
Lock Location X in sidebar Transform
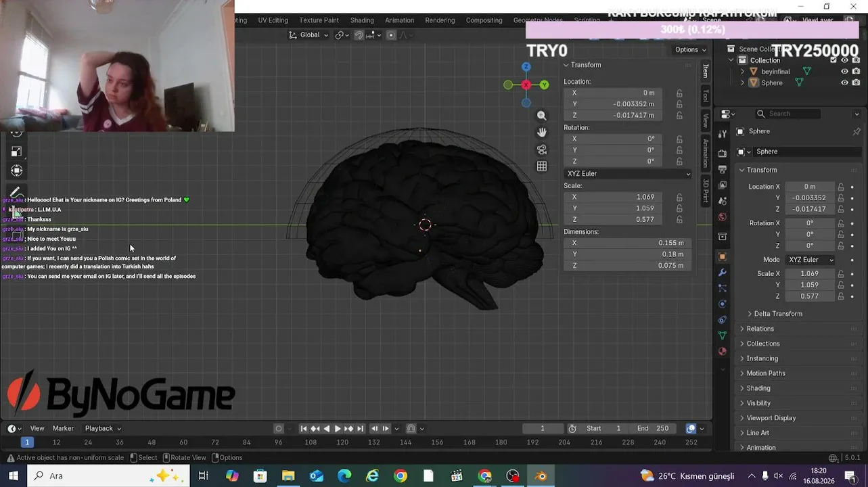(679, 93)
